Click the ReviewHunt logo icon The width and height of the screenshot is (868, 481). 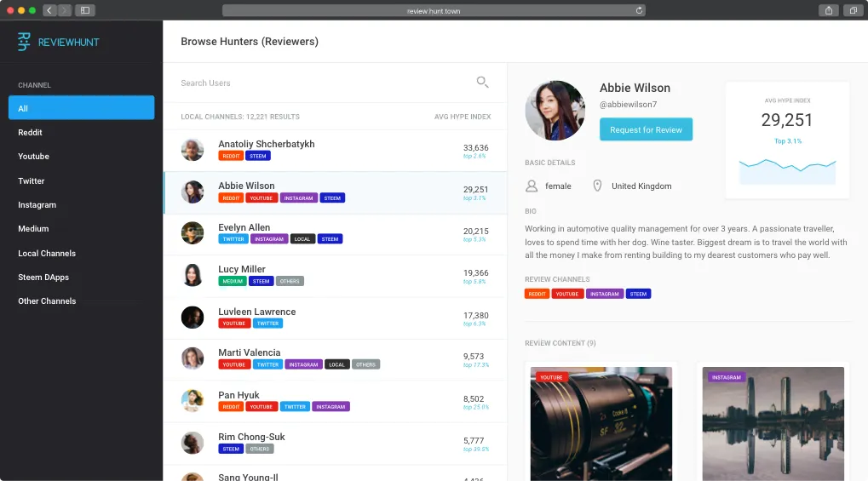24,42
